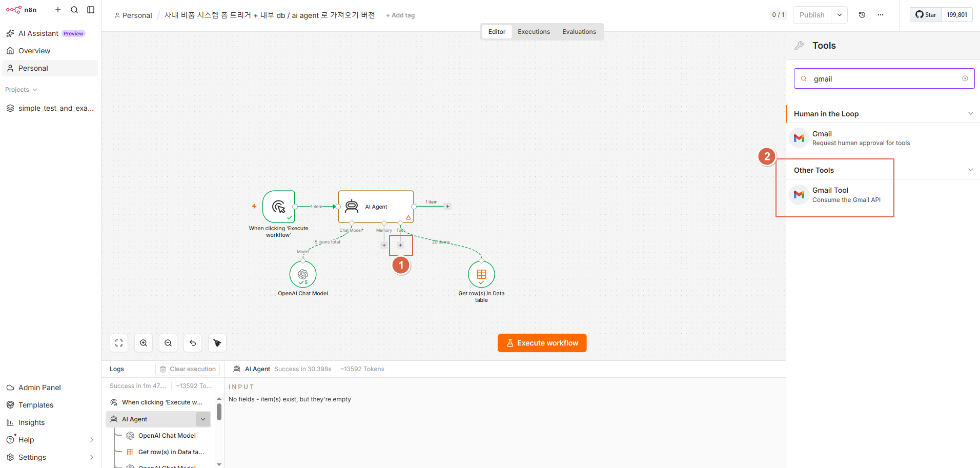Reset zoom on the canvas
The height and width of the screenshot is (468, 980).
[193, 343]
